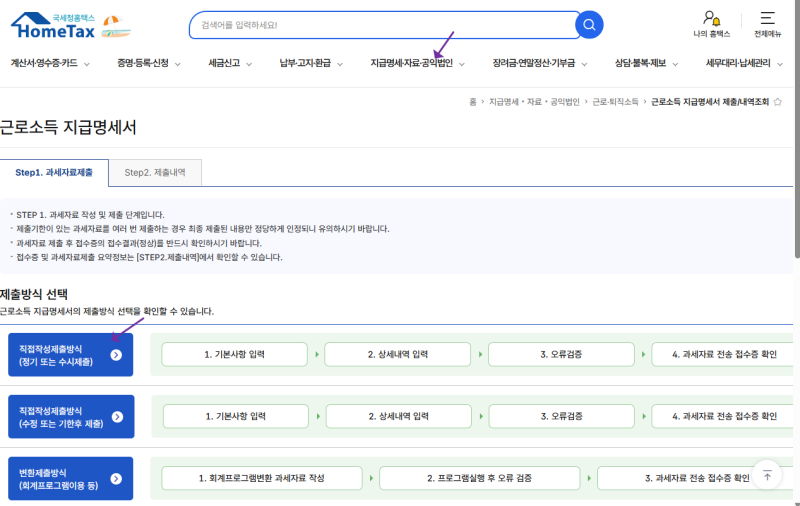Open 증명·등록·신청 menu

143,63
